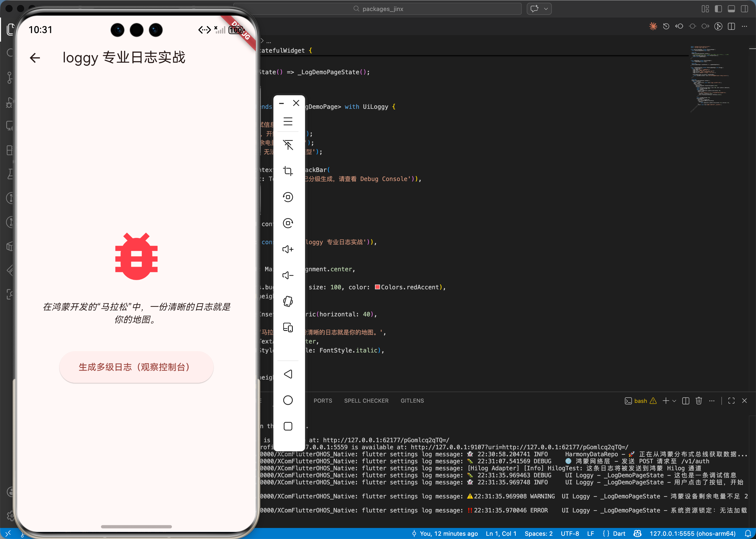Switch to the SPELL CHECKER tab
This screenshot has width=756, height=539.
(x=366, y=401)
